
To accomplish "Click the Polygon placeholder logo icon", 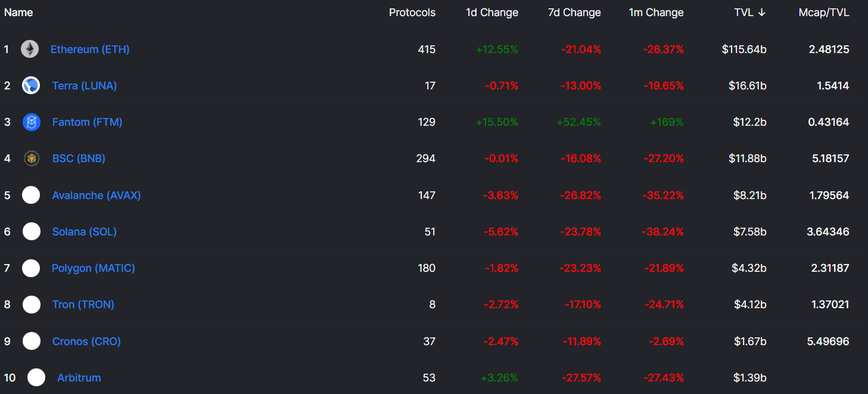I will click(x=31, y=268).
